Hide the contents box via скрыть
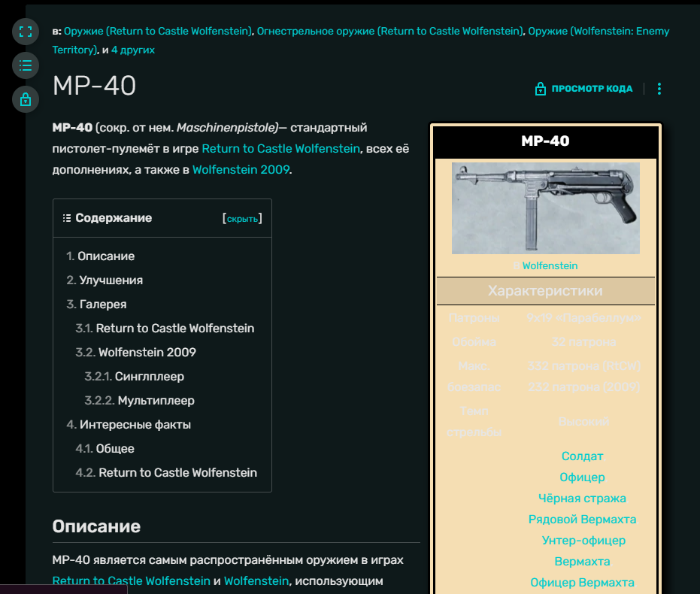 [243, 219]
